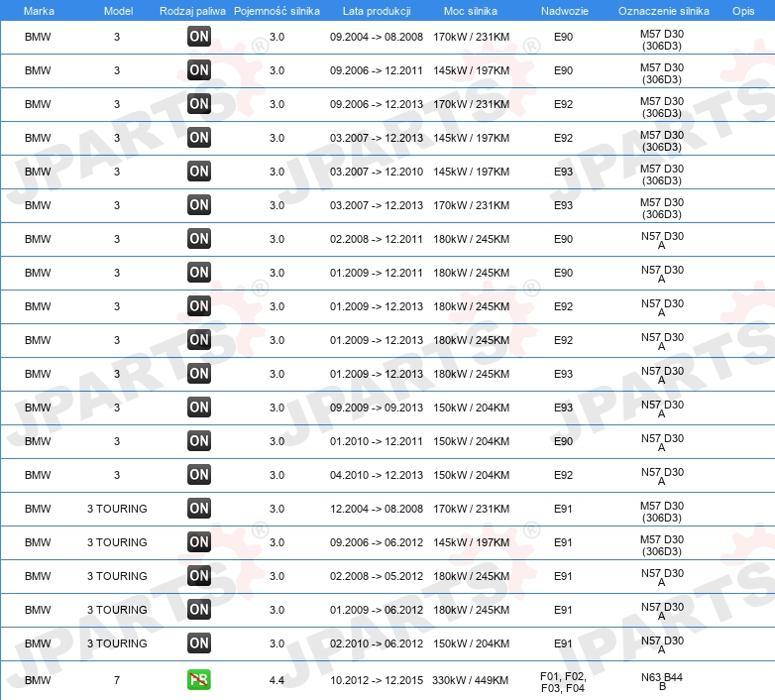Select the date cell 10.2012 -> 12.2015

click(377, 680)
